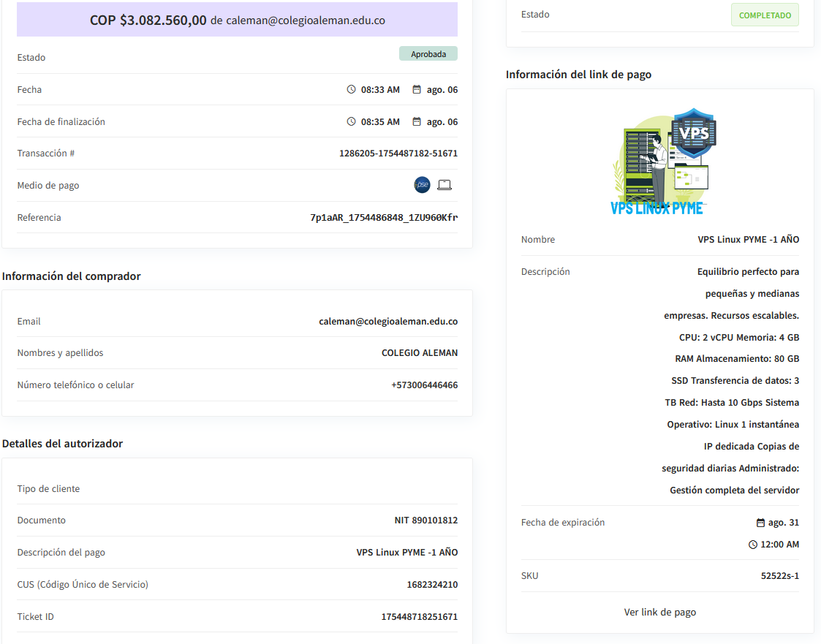Click the clock icon beside 12:00 AM
The height and width of the screenshot is (644, 821).
(753, 545)
